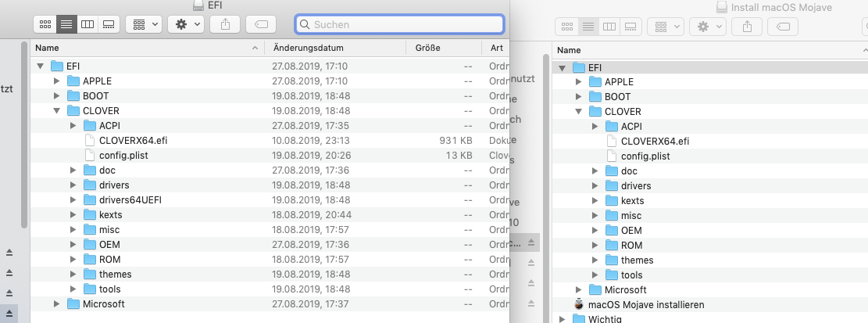This screenshot has height=323, width=868.
Task: Expand APPLE folder in Mojave window
Action: 578,81
